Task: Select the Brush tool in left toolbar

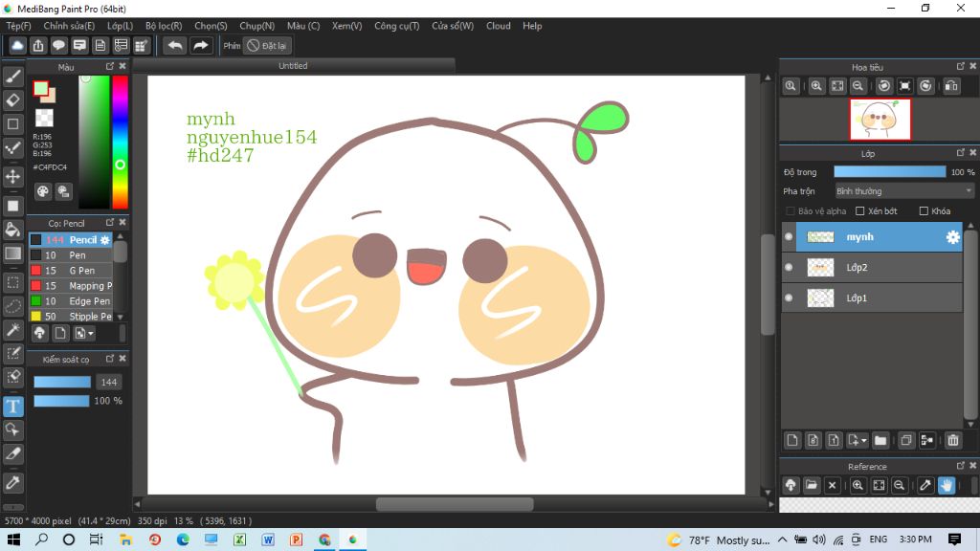Action: pos(13,77)
